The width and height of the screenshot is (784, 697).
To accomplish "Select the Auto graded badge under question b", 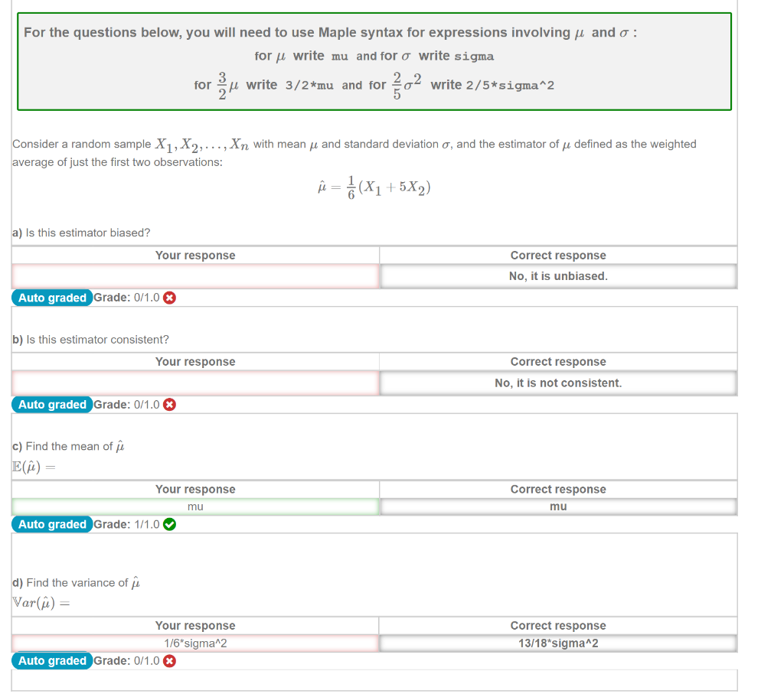I will (x=51, y=404).
